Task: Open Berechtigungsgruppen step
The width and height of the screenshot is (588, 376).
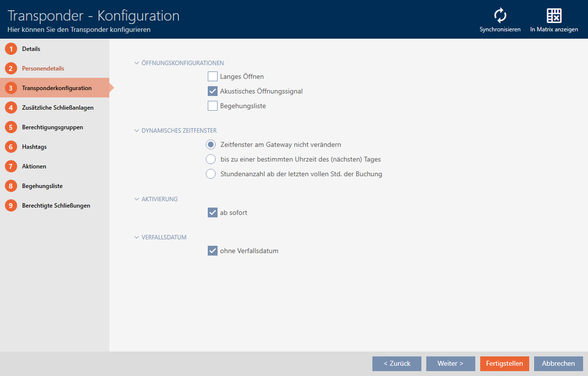Action: pos(52,127)
